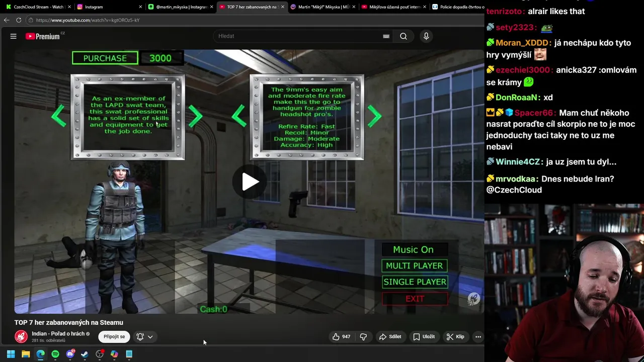The height and width of the screenshot is (362, 644).
Task: Open Discord from taskbar
Action: click(70, 354)
